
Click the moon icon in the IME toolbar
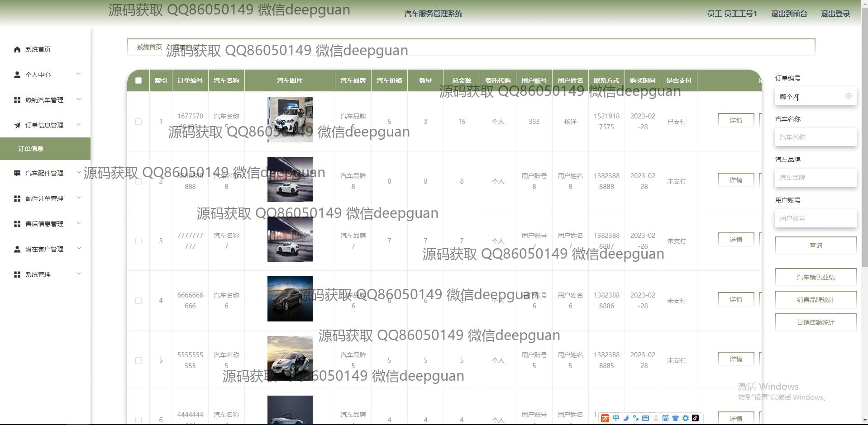[x=626, y=418]
